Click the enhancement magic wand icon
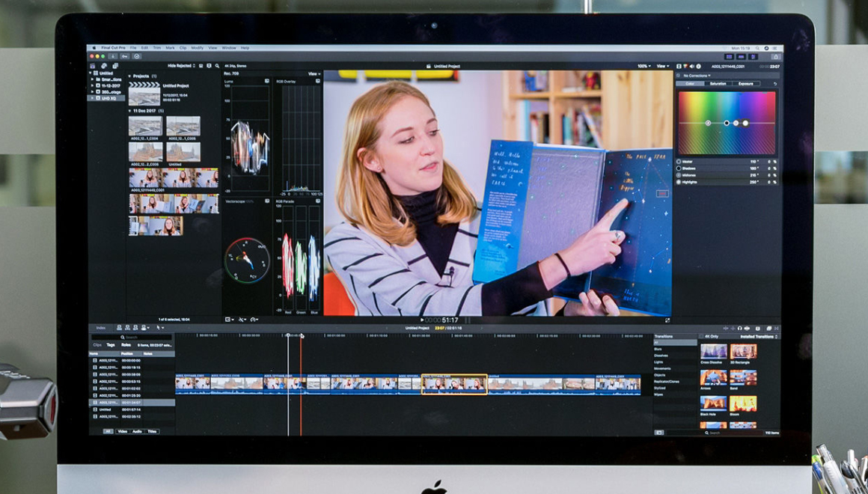 (242, 320)
